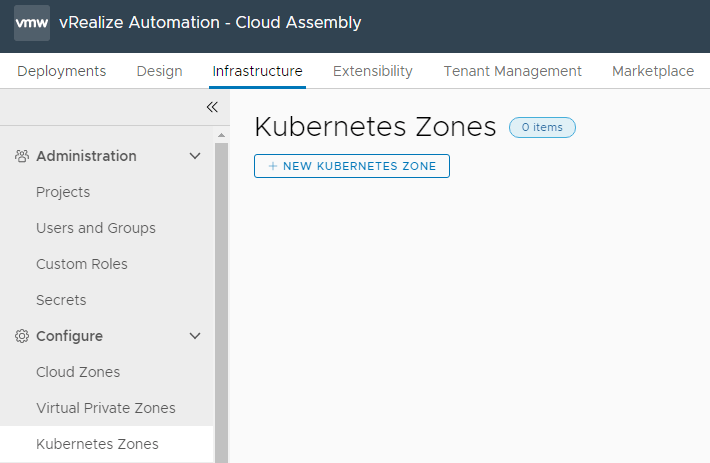Open Cloud Zones in sidebar
Screen dimensions: 710x463
pos(78,372)
